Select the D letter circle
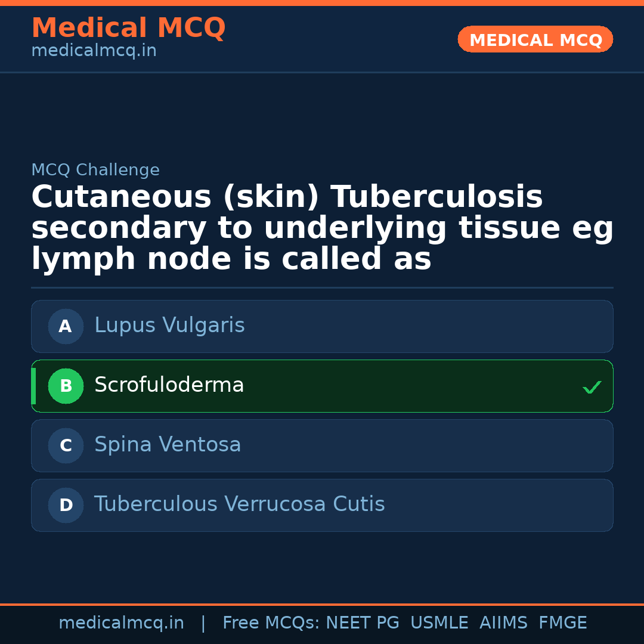This screenshot has height=644, width=644. point(66,505)
